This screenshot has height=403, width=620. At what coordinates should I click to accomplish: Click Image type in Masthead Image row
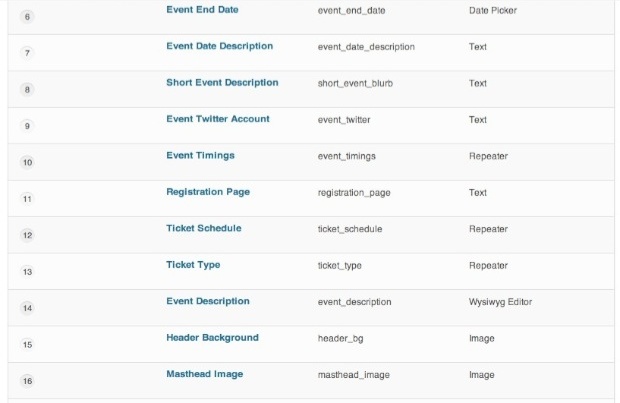click(482, 375)
